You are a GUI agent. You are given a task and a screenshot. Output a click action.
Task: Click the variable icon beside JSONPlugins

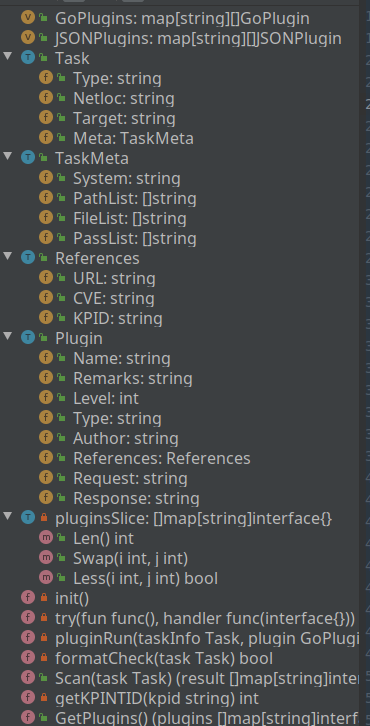pyautogui.click(x=28, y=38)
